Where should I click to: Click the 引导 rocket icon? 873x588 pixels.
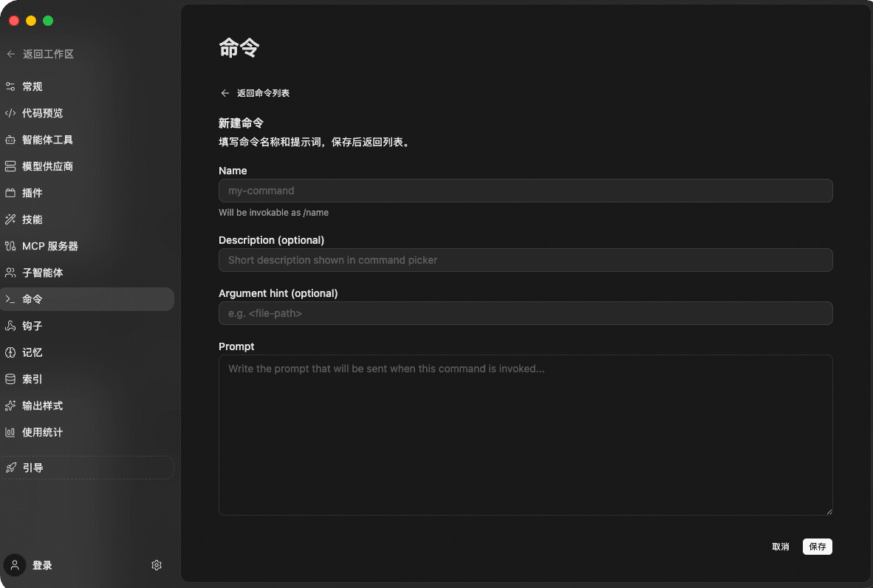[10, 468]
